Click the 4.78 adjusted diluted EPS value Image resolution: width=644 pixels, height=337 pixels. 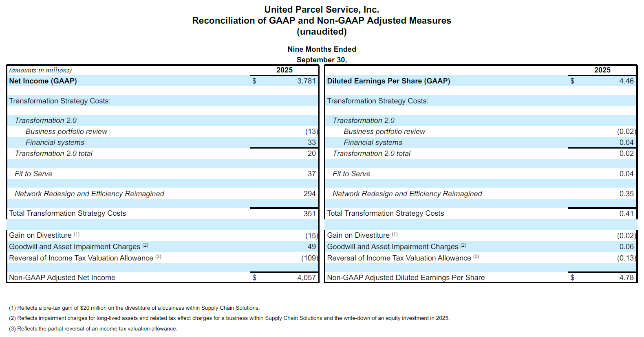click(x=626, y=278)
